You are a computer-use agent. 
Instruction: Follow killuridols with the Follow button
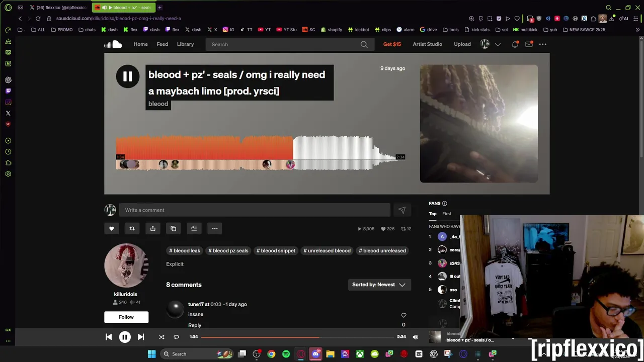(126, 317)
